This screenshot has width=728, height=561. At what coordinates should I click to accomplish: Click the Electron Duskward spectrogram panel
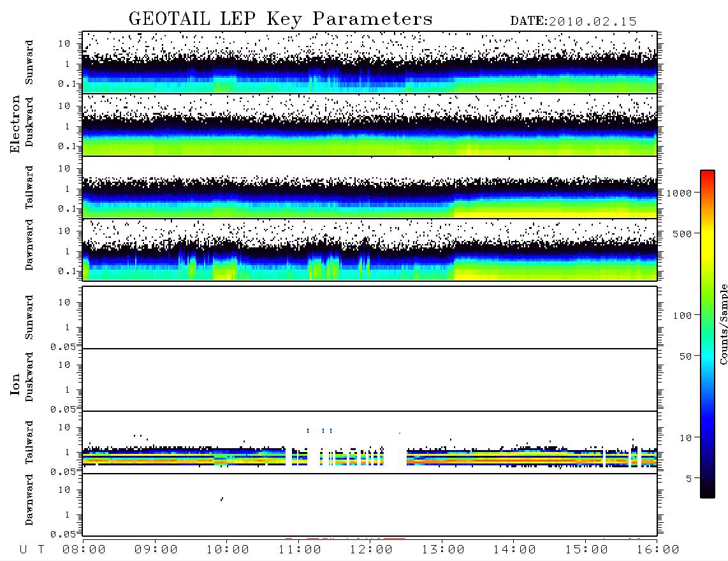click(x=370, y=124)
